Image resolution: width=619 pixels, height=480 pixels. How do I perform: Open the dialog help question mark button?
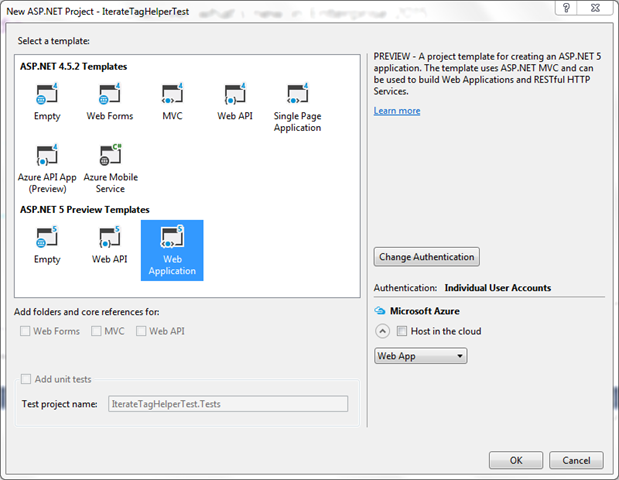pos(566,8)
